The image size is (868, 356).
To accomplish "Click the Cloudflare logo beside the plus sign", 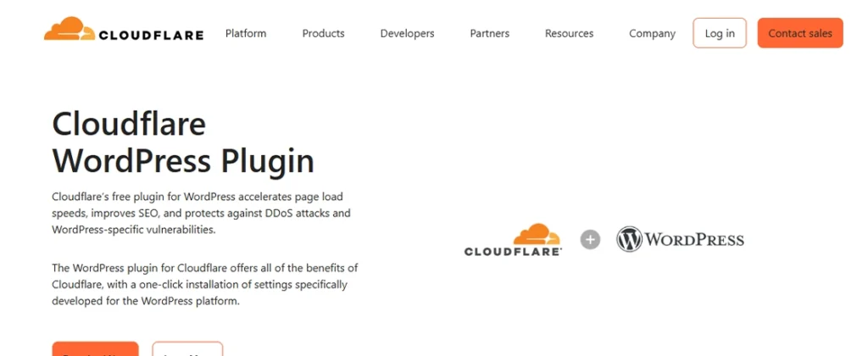I will pos(513,240).
